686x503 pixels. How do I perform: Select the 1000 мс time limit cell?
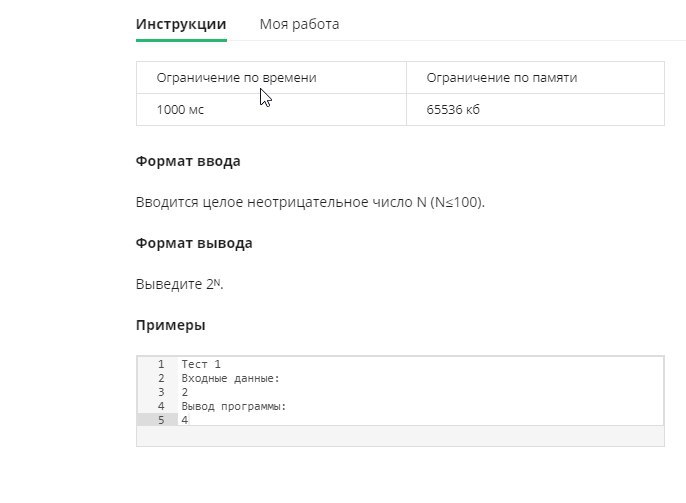pos(271,109)
